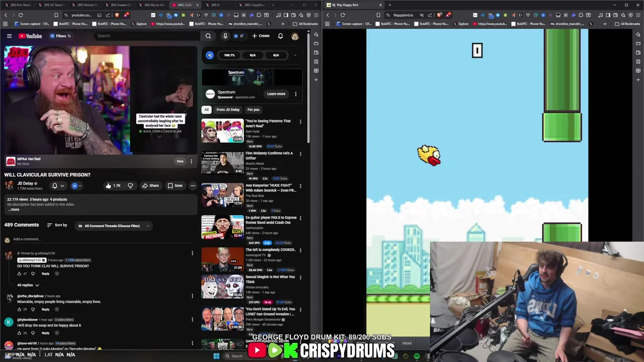Open the YouTube hamburger guide menu
This screenshot has width=644, height=362.
9,36
